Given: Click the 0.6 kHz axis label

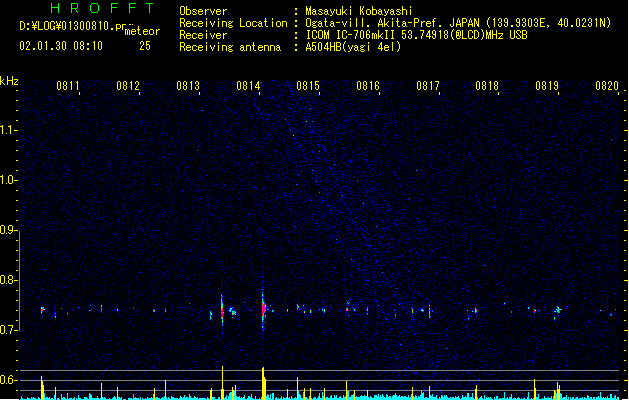Looking at the screenshot, I should (x=8, y=380).
